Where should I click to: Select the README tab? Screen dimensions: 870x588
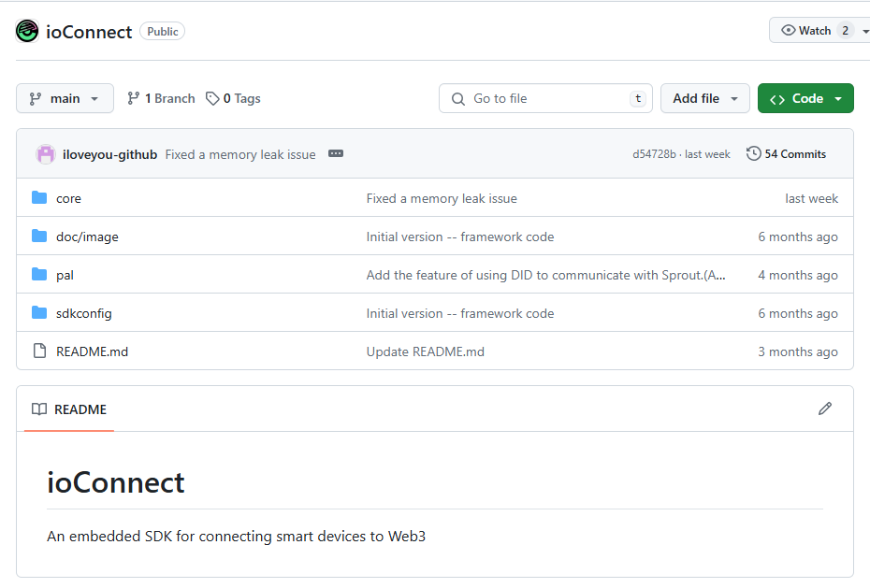pyautogui.click(x=69, y=409)
